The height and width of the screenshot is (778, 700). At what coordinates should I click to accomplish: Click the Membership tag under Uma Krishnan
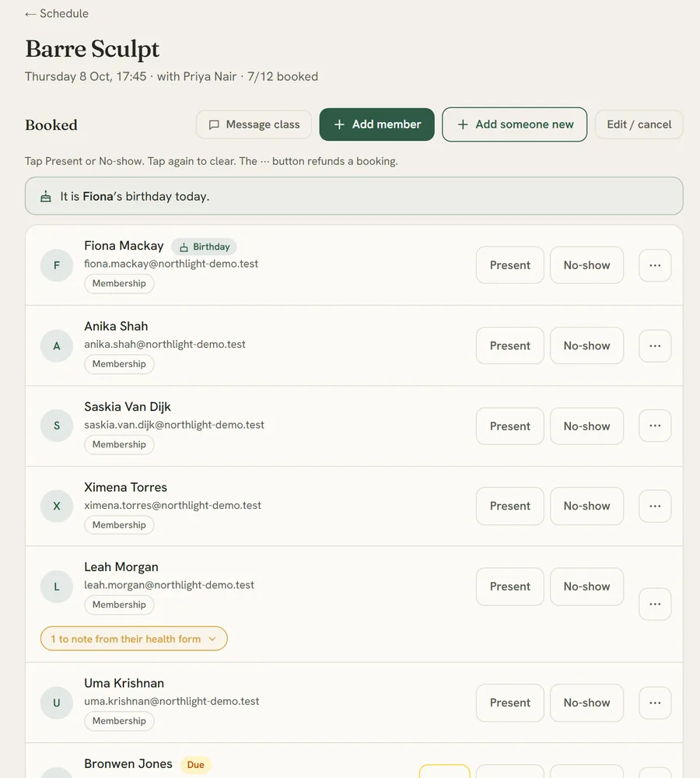click(x=119, y=720)
